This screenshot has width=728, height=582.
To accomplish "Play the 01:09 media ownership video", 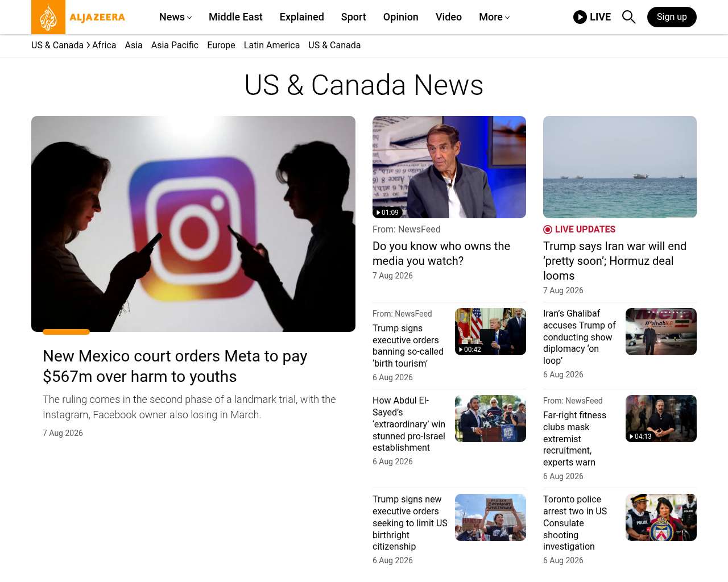I will (x=449, y=167).
